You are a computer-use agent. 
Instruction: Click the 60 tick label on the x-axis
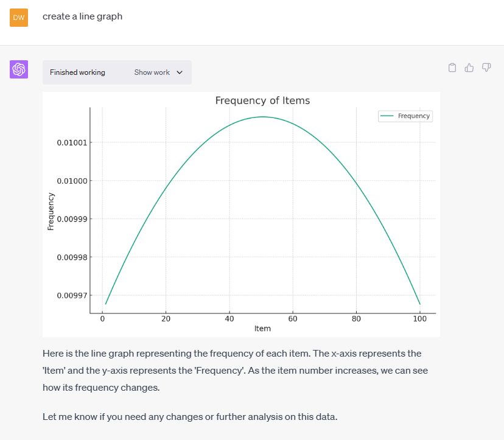coord(293,318)
